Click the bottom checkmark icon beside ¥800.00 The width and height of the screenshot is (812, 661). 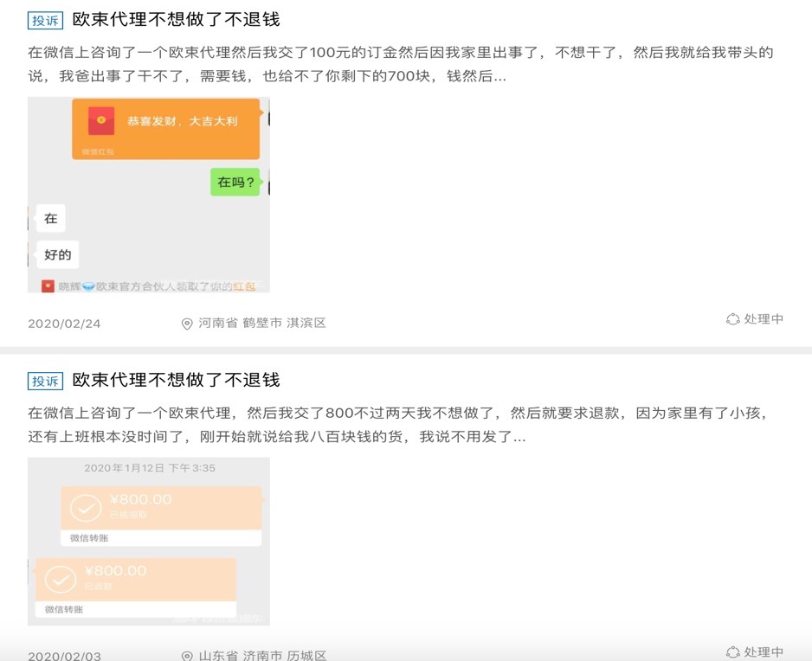point(60,579)
